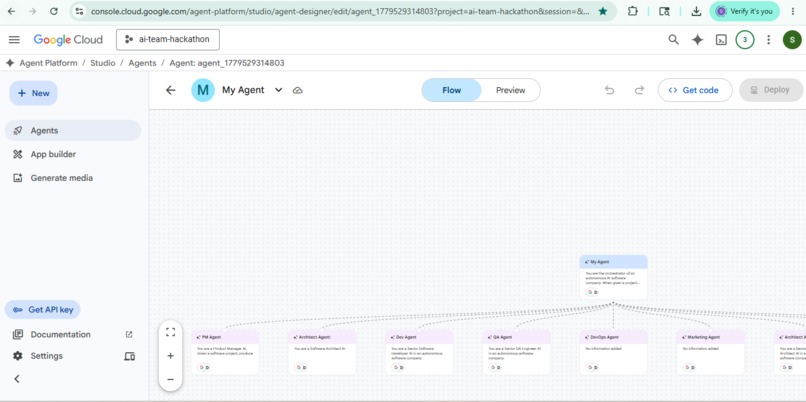The height and width of the screenshot is (402, 806).
Task: Fit the canvas view with the fullscreen icon
Action: [x=171, y=332]
